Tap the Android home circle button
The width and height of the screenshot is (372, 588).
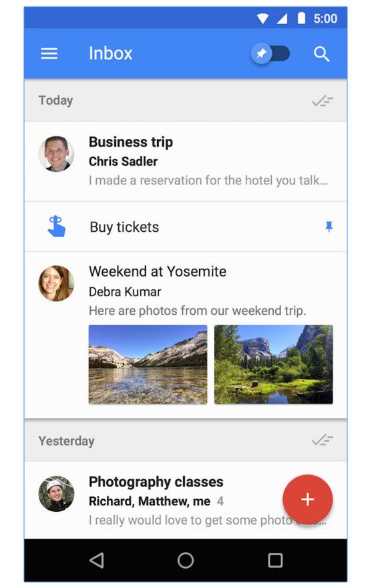[186, 560]
